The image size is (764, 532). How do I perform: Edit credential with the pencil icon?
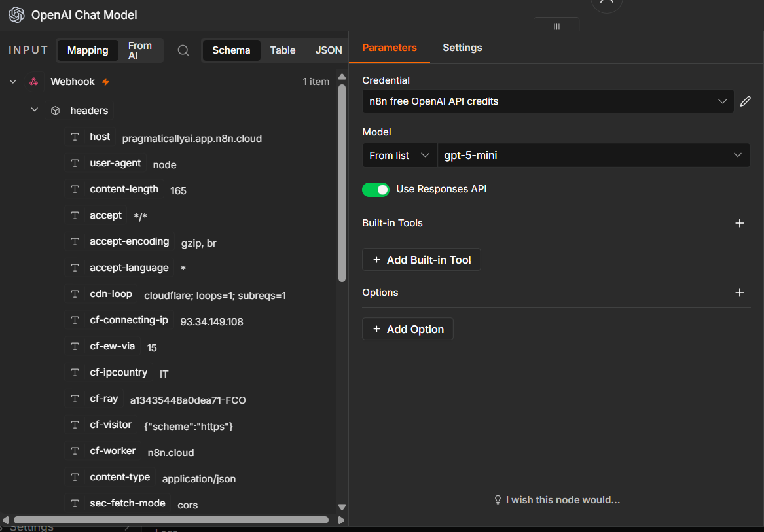(x=745, y=101)
